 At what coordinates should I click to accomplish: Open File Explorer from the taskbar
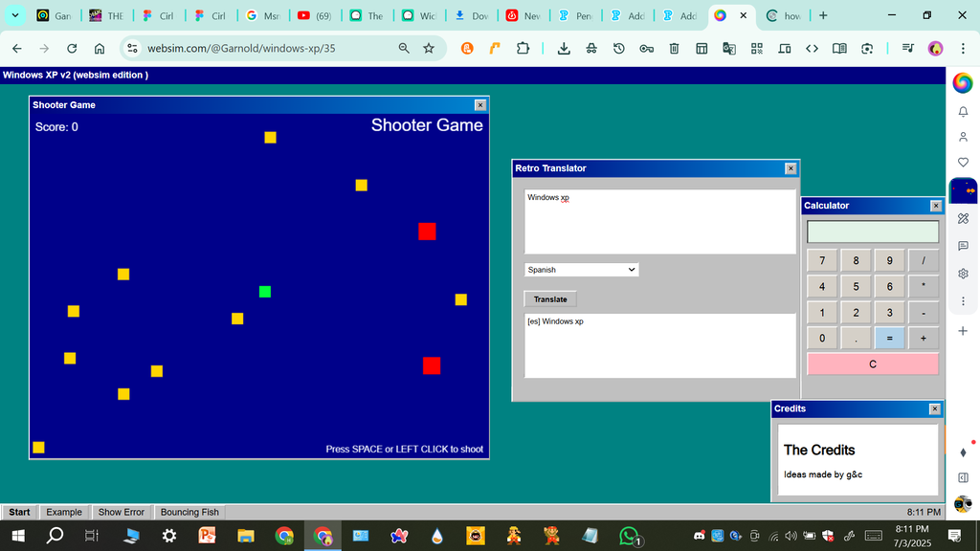click(246, 536)
